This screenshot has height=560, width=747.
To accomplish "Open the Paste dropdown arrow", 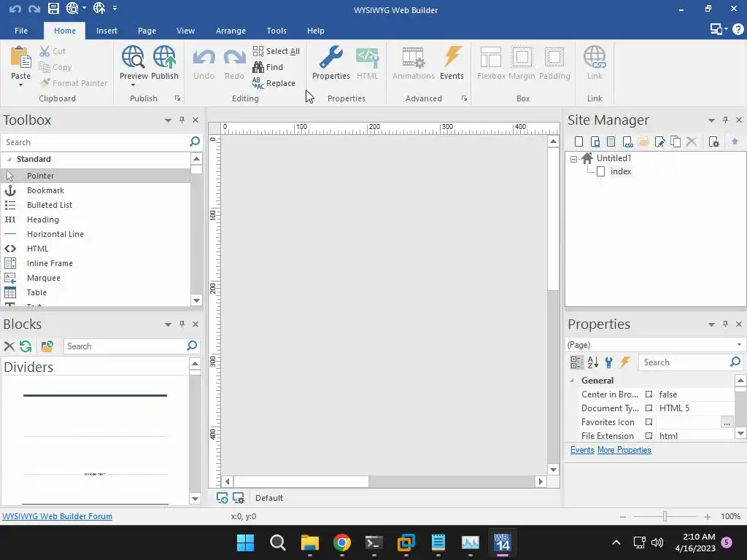I will pyautogui.click(x=20, y=85).
